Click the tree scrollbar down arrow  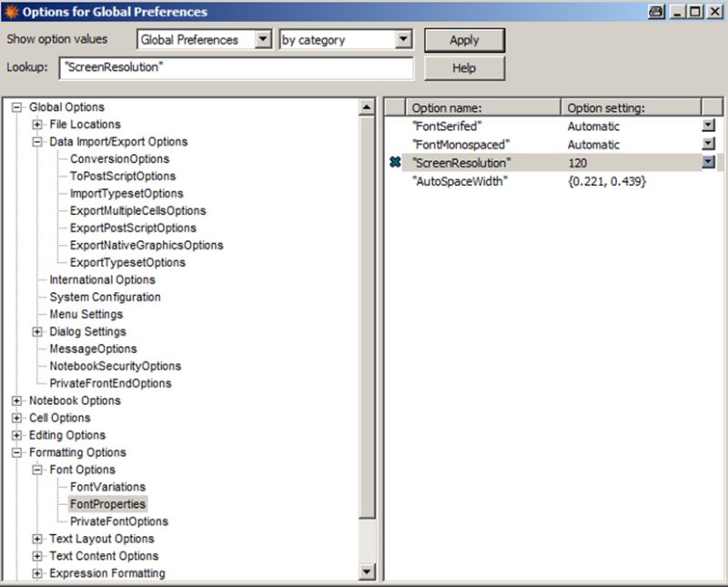tap(368, 573)
